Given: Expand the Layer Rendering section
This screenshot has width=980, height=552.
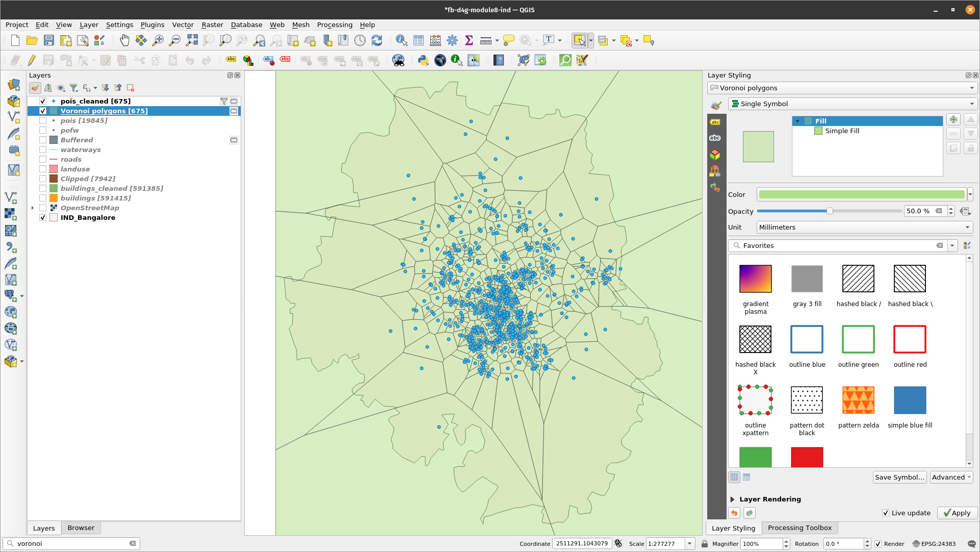Looking at the screenshot, I should pos(732,499).
